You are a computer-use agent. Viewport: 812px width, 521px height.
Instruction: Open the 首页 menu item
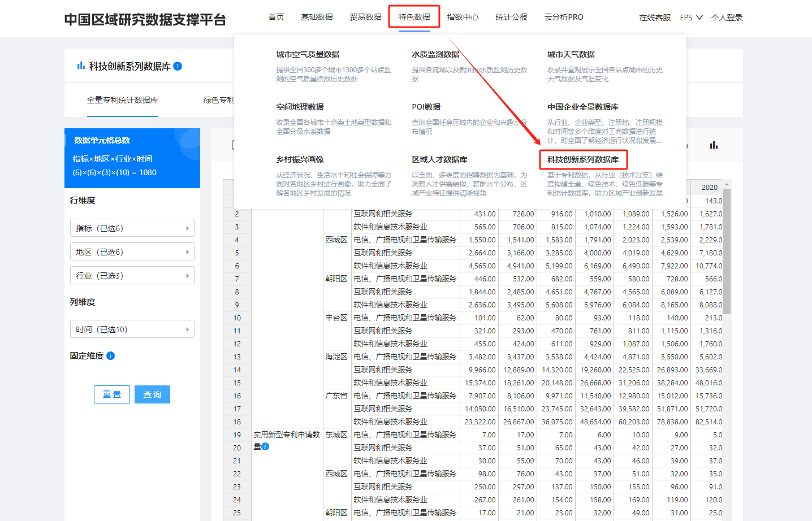[x=277, y=17]
